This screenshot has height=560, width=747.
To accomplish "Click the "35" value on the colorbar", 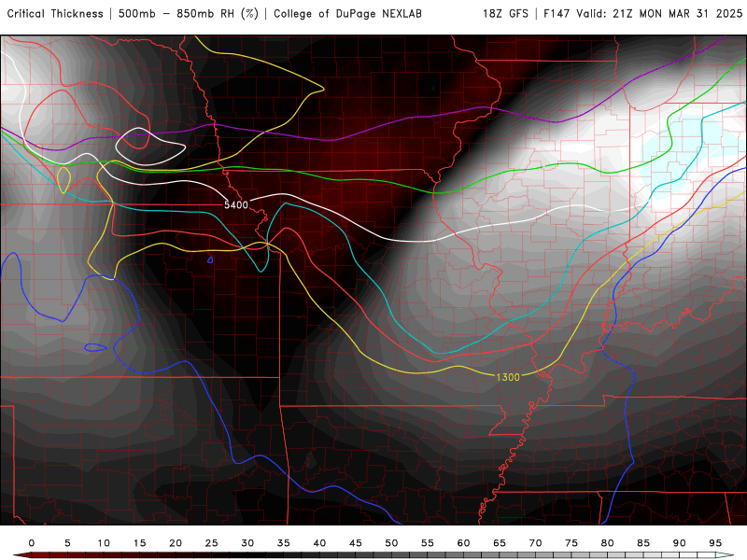I will [x=284, y=543].
